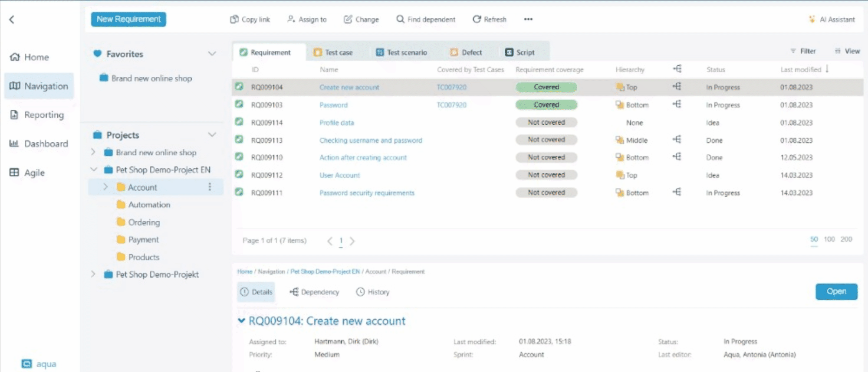The width and height of the screenshot is (868, 372).
Task: Select checkbox icon for RQ009111 row
Action: 239,192
